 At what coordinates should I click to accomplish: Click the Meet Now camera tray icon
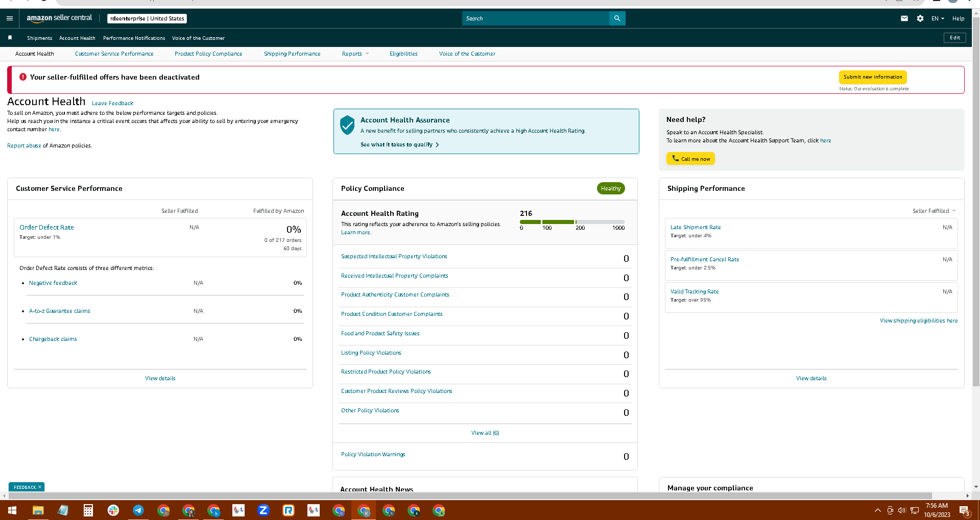point(890,510)
